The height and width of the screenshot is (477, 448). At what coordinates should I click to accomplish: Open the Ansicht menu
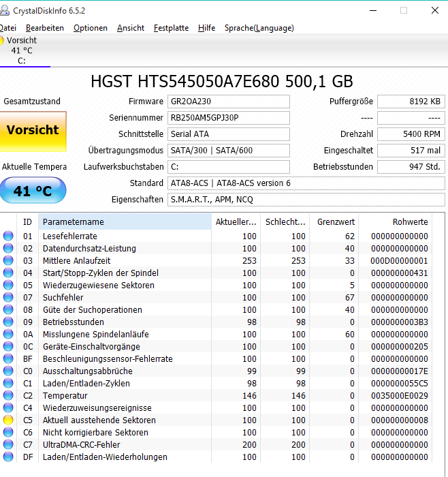point(131,28)
